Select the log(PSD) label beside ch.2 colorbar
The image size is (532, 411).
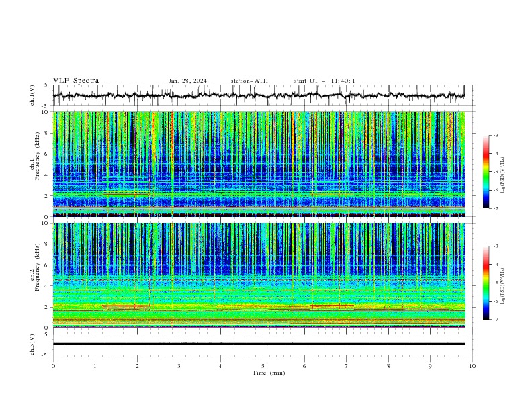pos(503,286)
